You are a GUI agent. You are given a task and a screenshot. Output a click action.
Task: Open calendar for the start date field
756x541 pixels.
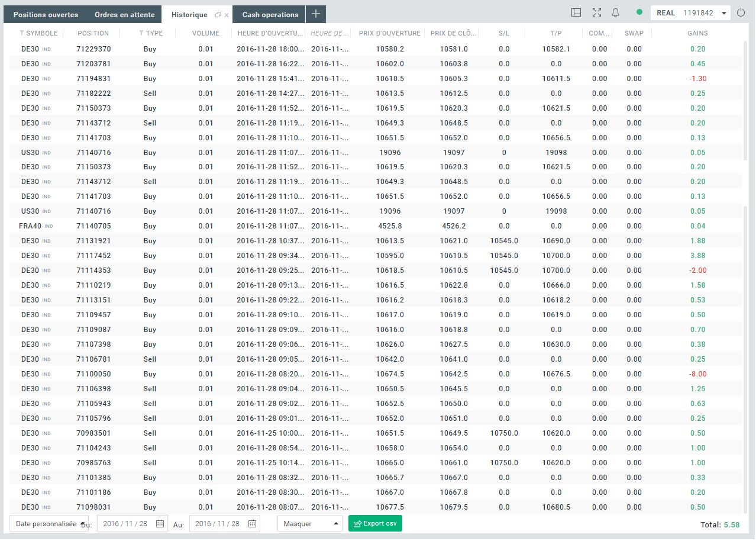[160, 524]
